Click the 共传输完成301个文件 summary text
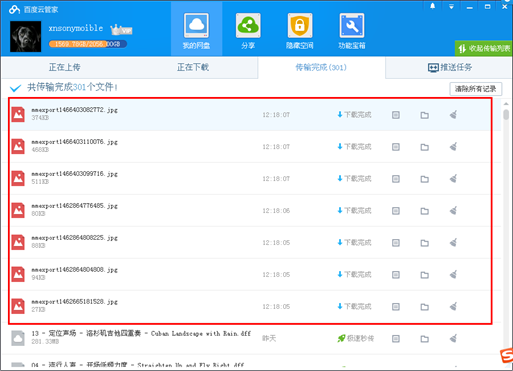The height and width of the screenshot is (371, 513). (72, 87)
